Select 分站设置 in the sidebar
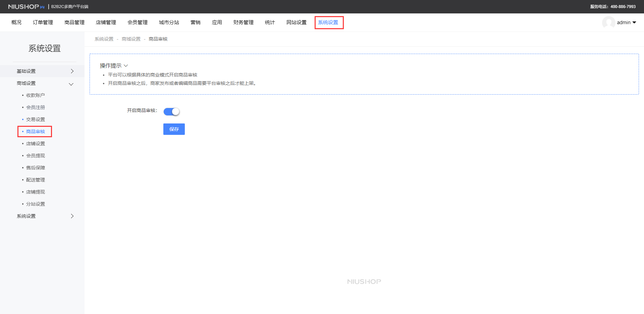 pyautogui.click(x=36, y=204)
